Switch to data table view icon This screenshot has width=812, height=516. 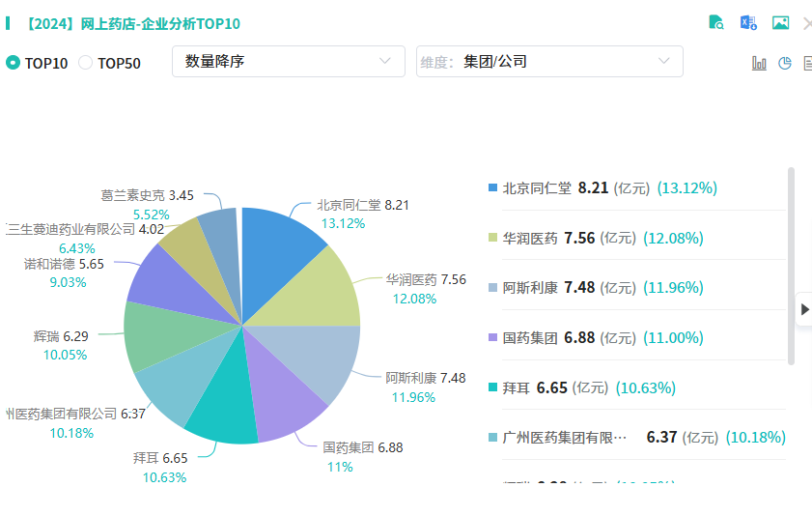tap(807, 63)
